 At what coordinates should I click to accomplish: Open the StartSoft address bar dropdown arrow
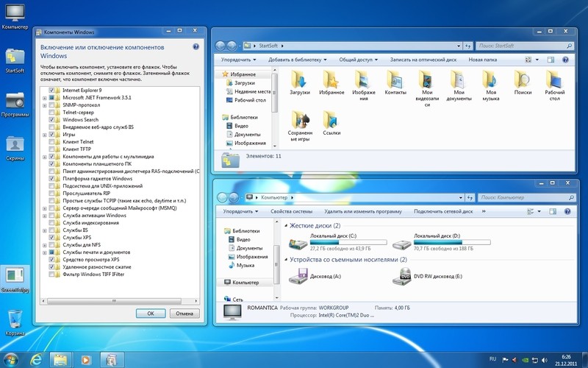point(459,46)
